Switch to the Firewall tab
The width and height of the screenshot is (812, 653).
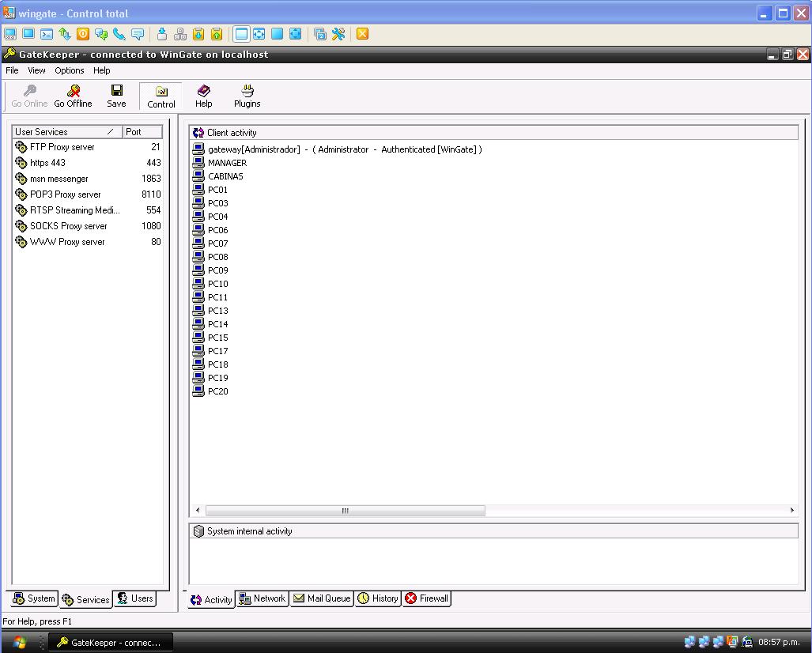(427, 598)
